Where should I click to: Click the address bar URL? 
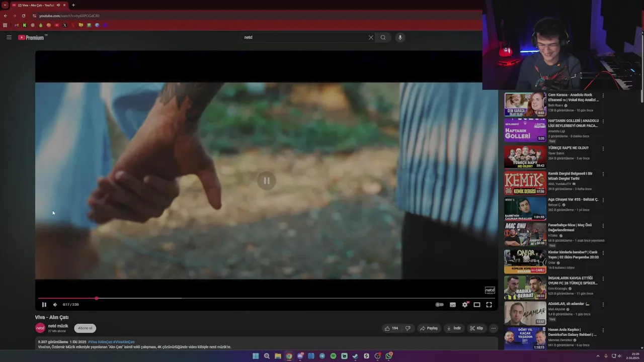(69, 16)
